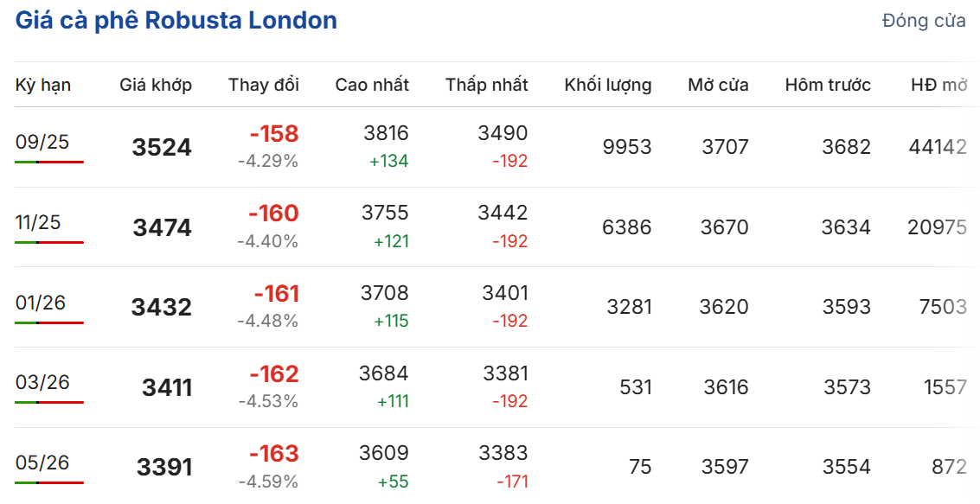Click the Hôm trước column header

coord(828,85)
